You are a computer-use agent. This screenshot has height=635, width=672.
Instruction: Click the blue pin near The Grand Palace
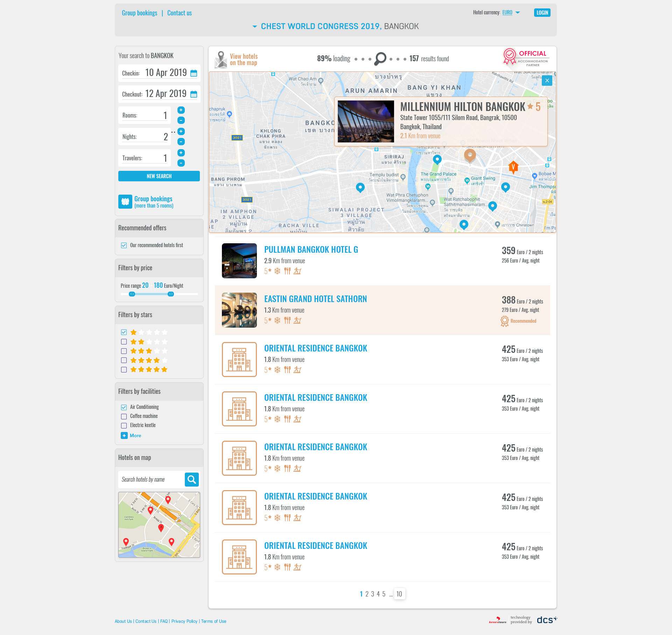[x=437, y=160]
